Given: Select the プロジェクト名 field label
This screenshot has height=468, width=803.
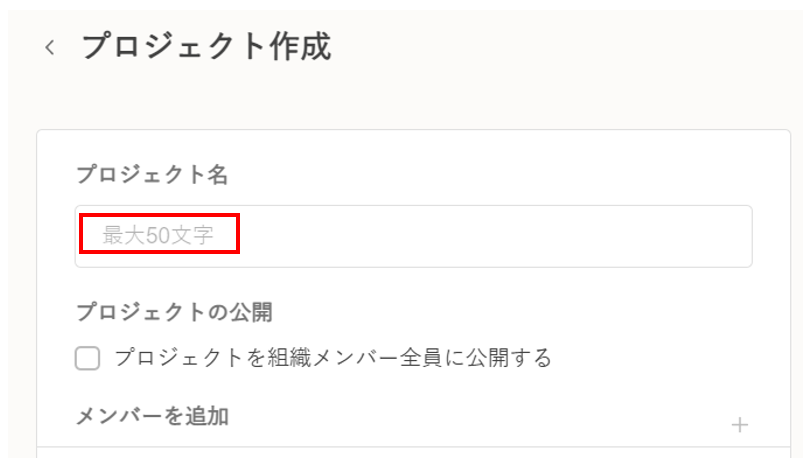Looking at the screenshot, I should tap(152, 176).
